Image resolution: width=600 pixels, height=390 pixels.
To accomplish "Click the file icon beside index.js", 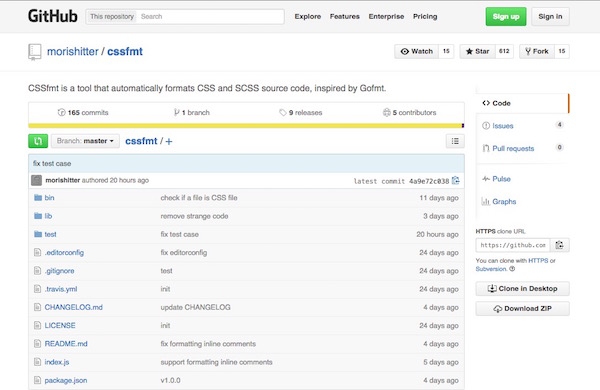I will tap(37, 362).
